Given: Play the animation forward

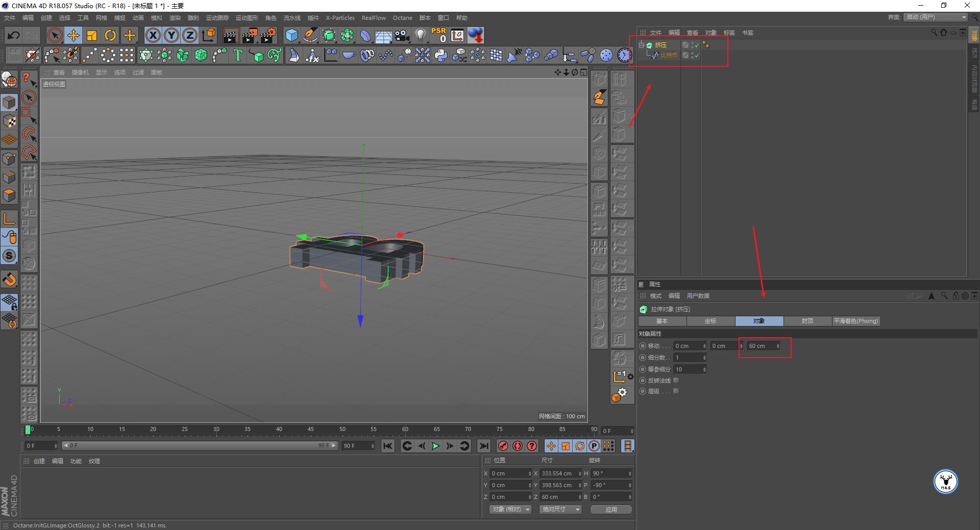Looking at the screenshot, I should (x=435, y=446).
